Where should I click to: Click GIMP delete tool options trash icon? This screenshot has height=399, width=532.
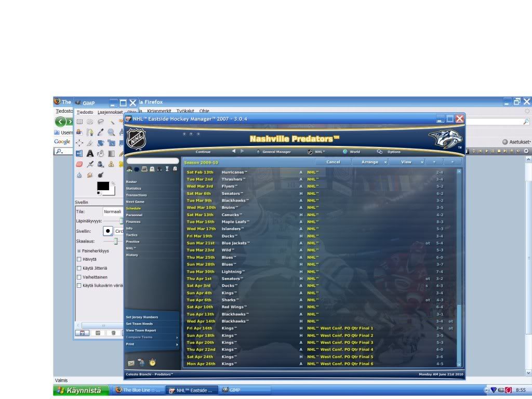(113, 333)
